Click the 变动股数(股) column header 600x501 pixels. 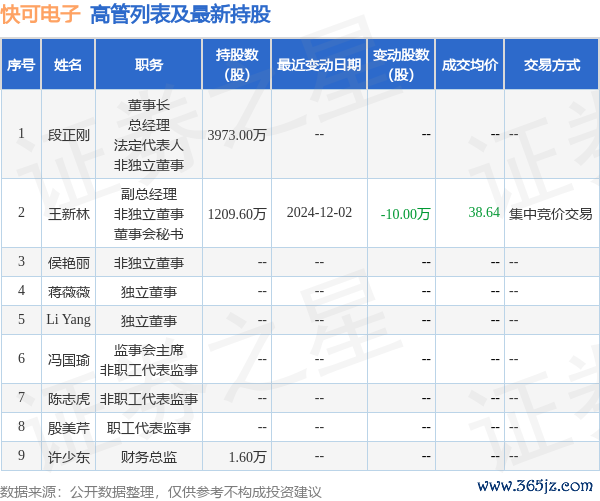pos(401,65)
